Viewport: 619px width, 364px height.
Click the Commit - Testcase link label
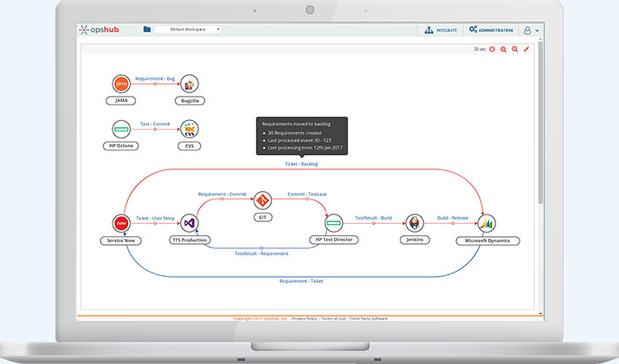(307, 194)
